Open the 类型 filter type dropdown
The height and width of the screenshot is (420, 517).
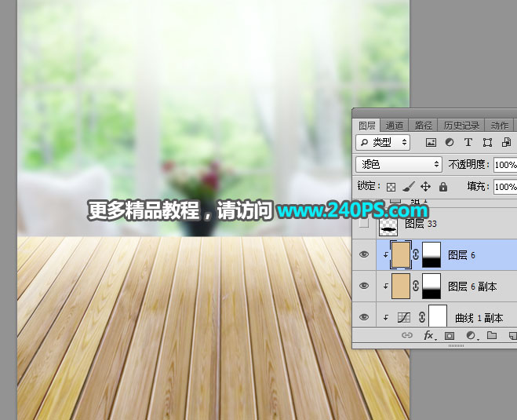point(383,143)
